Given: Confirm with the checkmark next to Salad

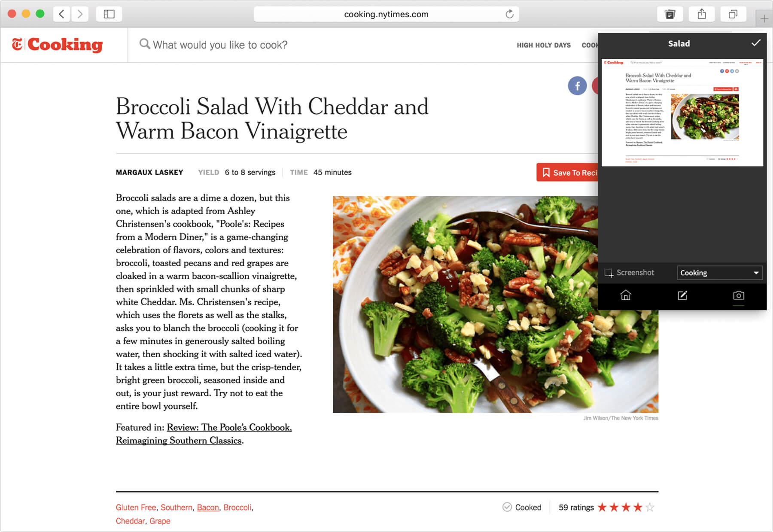Looking at the screenshot, I should tap(756, 43).
